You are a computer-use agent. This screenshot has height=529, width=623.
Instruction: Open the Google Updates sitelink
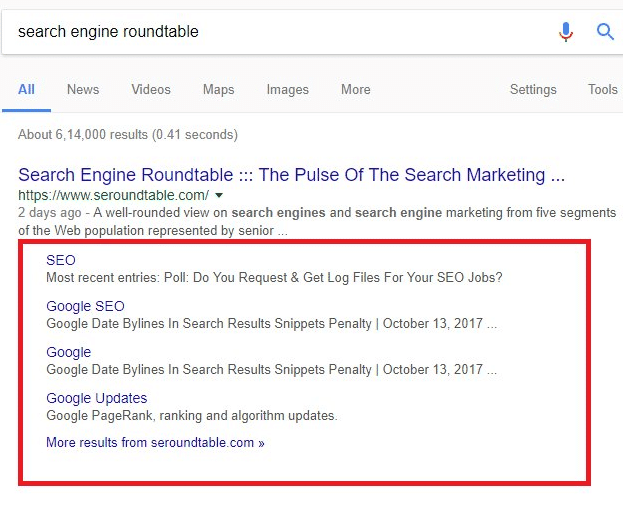[97, 399]
